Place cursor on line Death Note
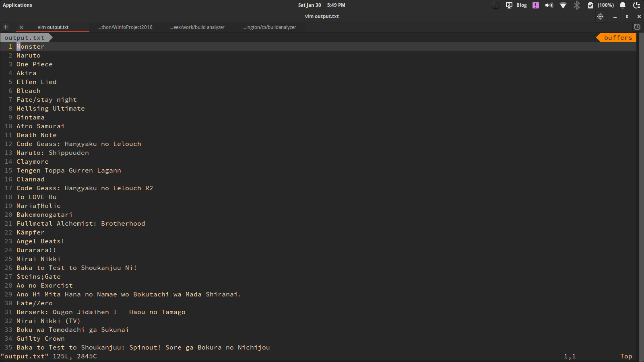Screen dimensions: 644x362 pyautogui.click(x=37, y=135)
